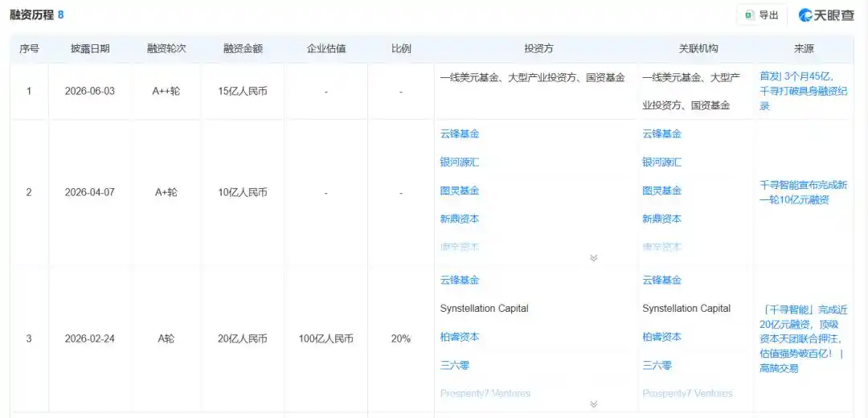Click the 融资轮次 column header
Image resolution: width=868 pixels, height=418 pixels.
click(x=166, y=49)
